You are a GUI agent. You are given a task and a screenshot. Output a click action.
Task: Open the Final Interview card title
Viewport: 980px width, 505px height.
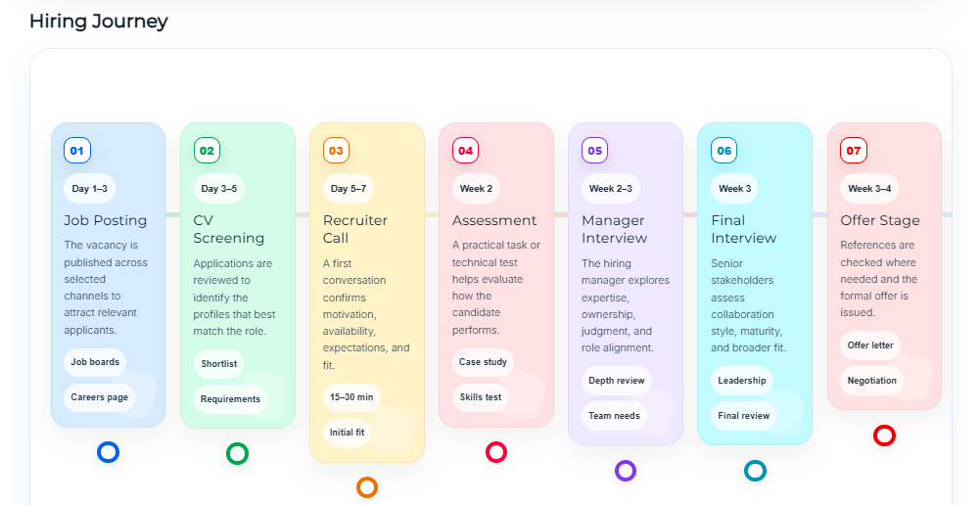point(743,229)
